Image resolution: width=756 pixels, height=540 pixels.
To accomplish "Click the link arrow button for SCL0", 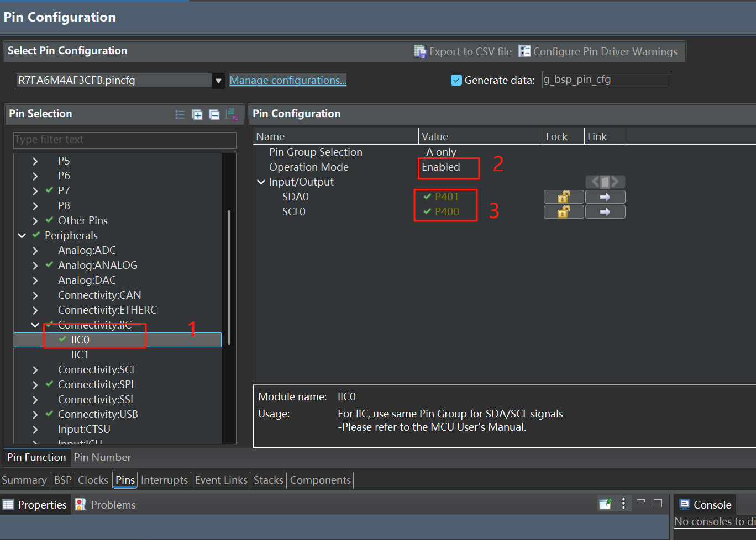I will [605, 211].
